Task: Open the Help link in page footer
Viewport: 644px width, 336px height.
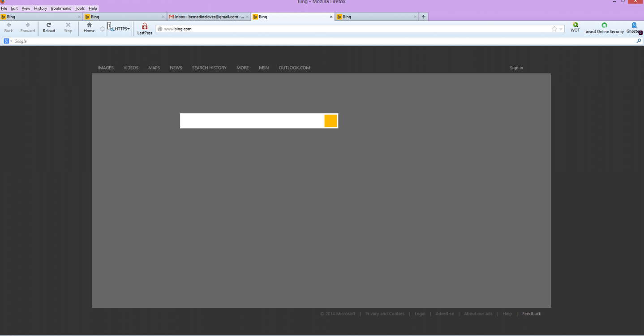Action: [507, 314]
